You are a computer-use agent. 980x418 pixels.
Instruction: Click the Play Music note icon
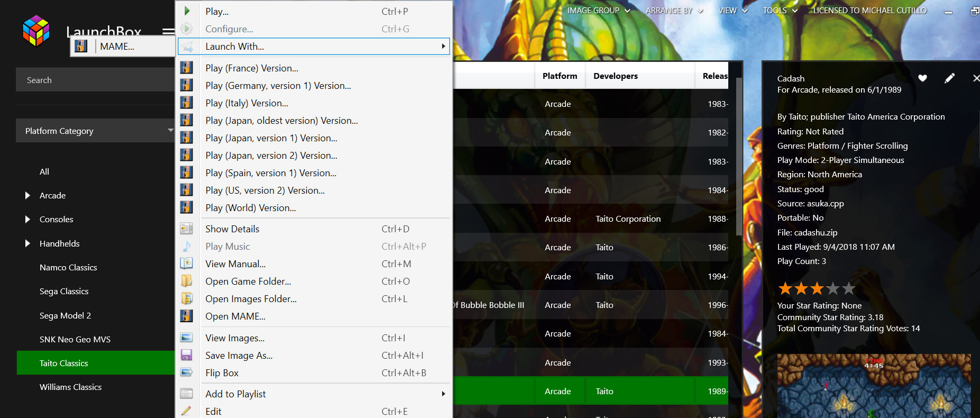tap(187, 246)
